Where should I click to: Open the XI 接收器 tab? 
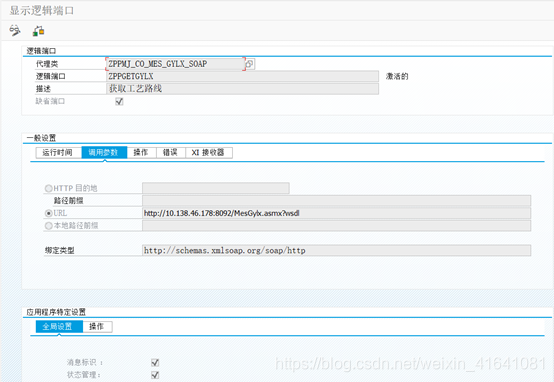(x=209, y=153)
